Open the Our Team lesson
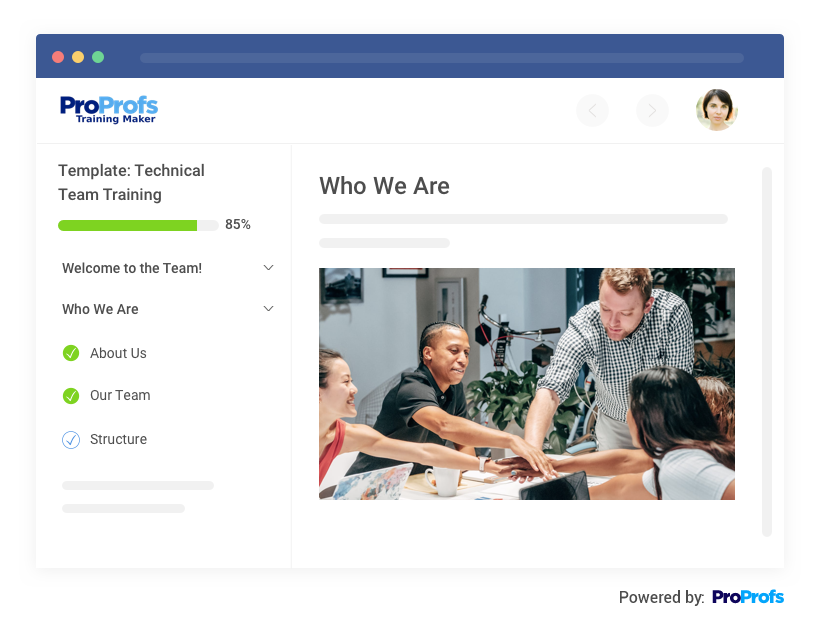This screenshot has height=626, width=820. pos(120,395)
